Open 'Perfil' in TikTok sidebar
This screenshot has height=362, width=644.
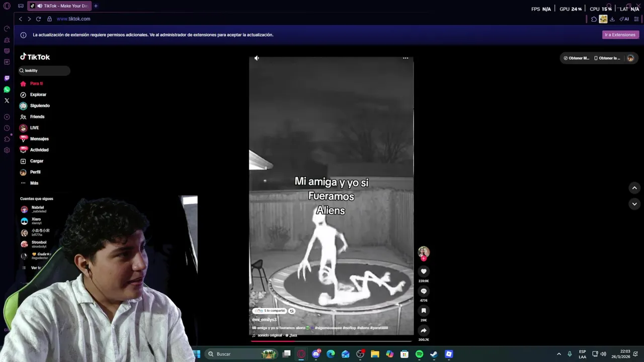click(x=30, y=172)
